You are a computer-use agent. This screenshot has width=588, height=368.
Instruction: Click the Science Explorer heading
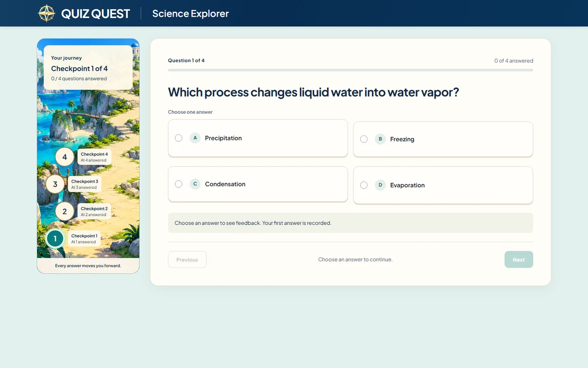click(x=191, y=14)
